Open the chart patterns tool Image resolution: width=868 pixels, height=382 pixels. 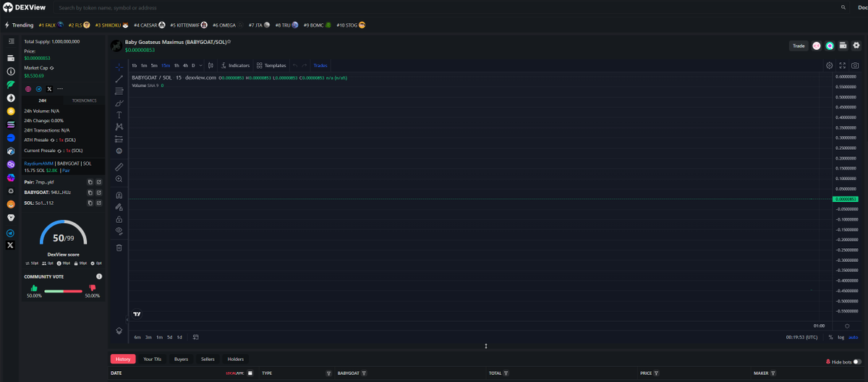119,127
